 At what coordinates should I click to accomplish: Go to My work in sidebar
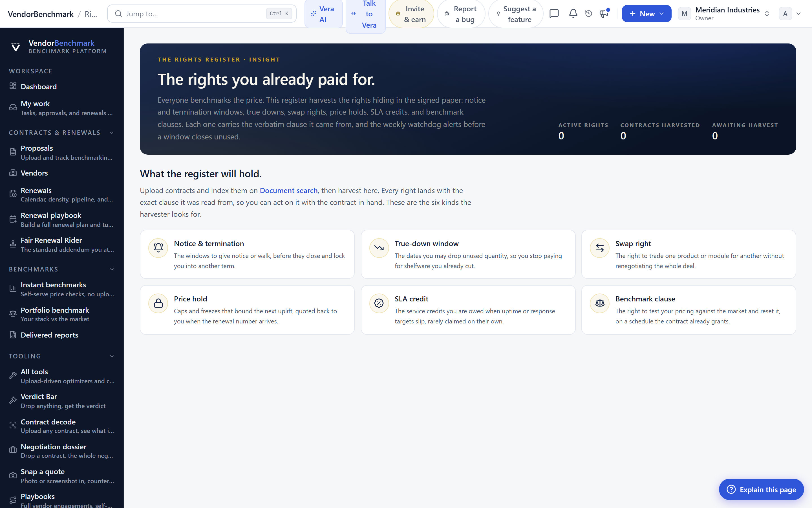click(x=62, y=108)
